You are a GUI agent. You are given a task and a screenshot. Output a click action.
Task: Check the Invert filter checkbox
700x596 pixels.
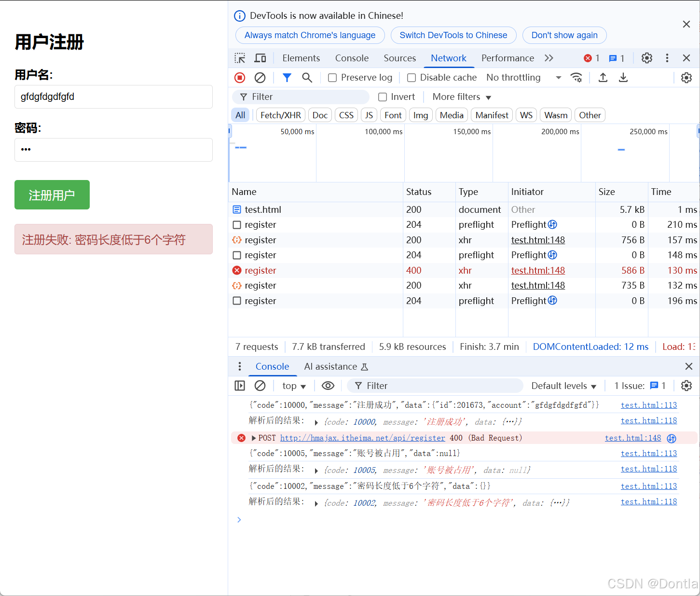point(383,97)
